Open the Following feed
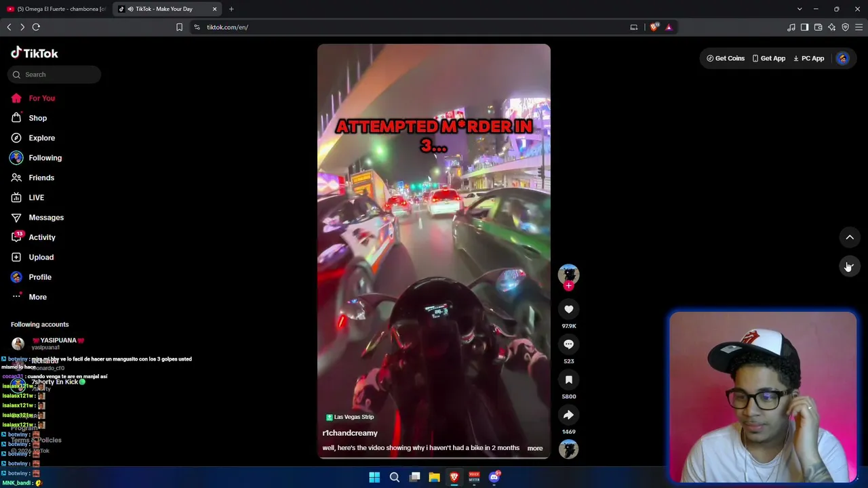 tap(37, 158)
